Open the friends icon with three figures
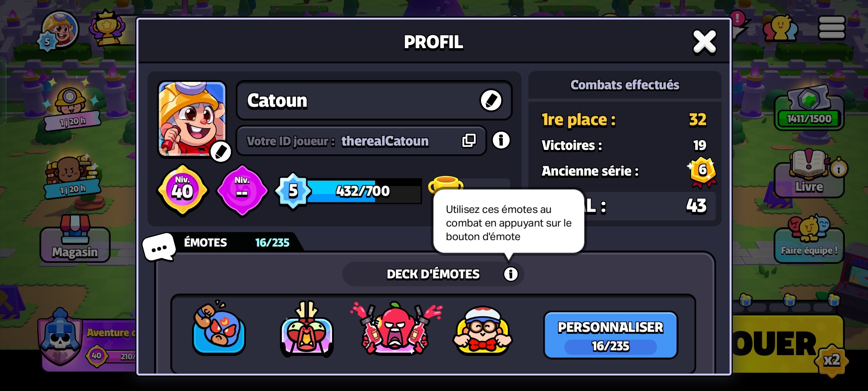Image resolution: width=868 pixels, height=391 pixels. pyautogui.click(x=780, y=28)
